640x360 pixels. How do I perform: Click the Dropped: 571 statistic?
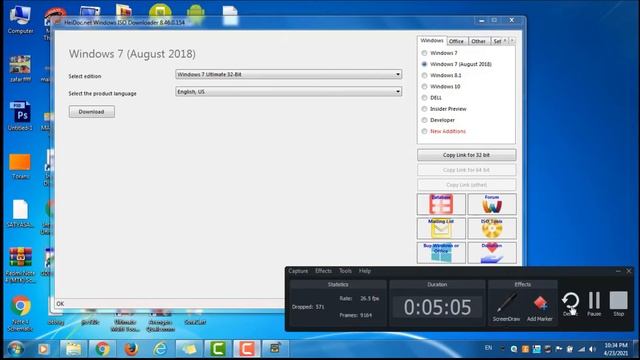pyautogui.click(x=308, y=307)
